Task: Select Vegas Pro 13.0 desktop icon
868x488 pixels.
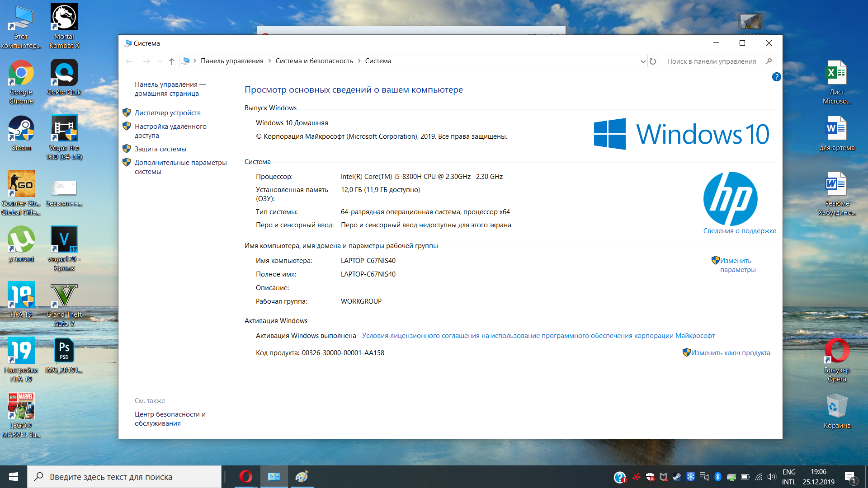Action: click(64, 138)
